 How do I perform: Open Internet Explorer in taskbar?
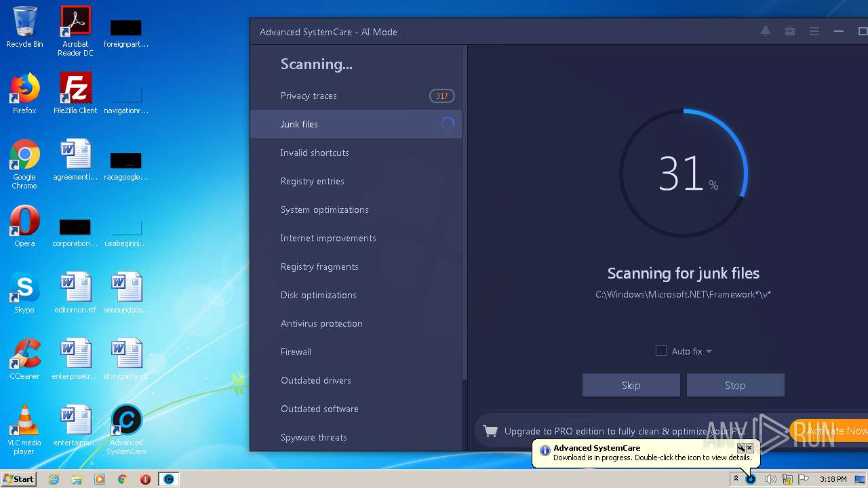54,479
